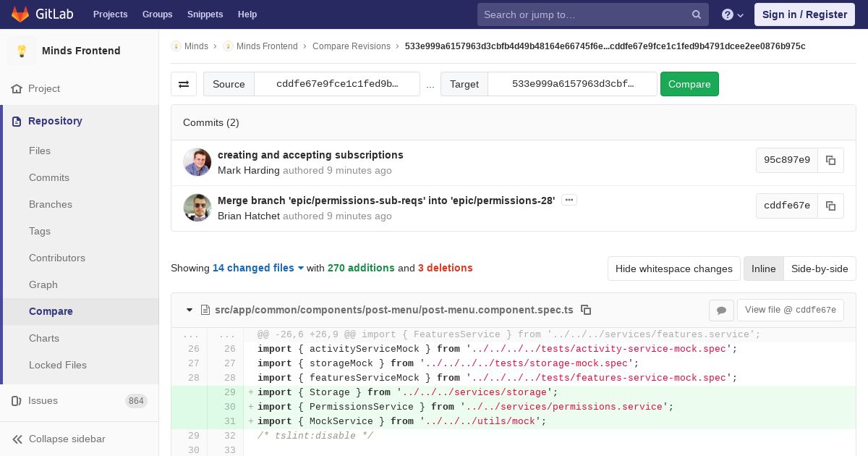Click the Source revision input field

coord(337,84)
